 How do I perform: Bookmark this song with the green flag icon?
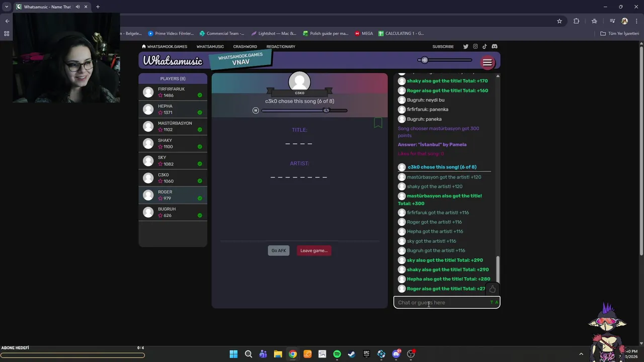tap(378, 122)
